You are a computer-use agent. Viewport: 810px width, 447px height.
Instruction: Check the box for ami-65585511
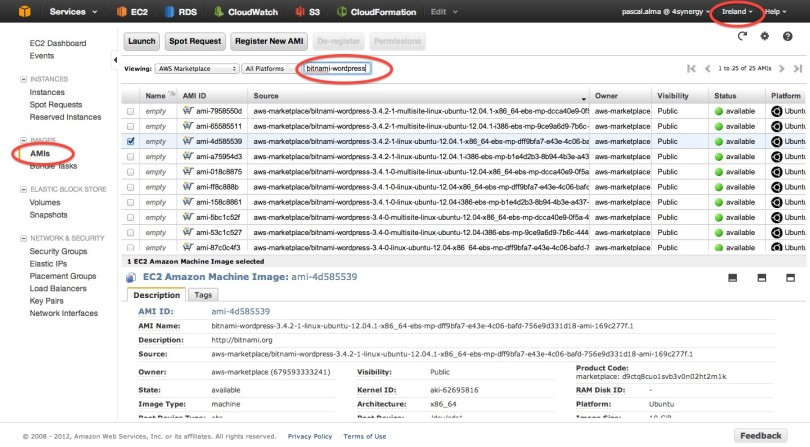click(x=130, y=126)
